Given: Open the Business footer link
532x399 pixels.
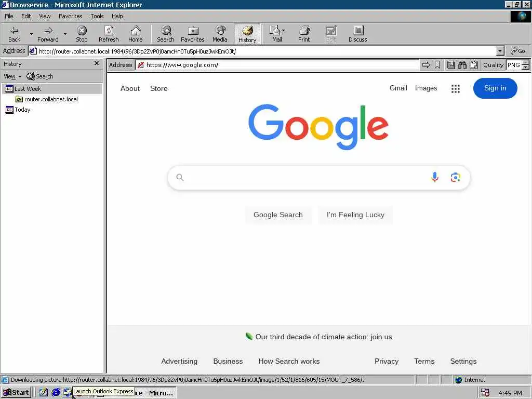Looking at the screenshot, I should [x=228, y=362].
